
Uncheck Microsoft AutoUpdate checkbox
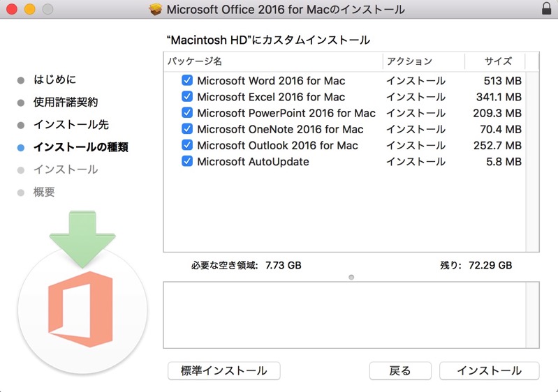[187, 161]
